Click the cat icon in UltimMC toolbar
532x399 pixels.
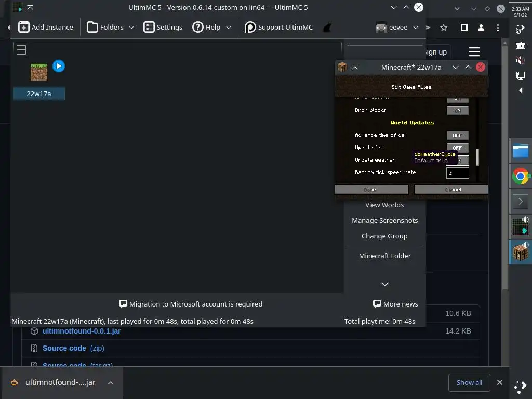(x=327, y=27)
